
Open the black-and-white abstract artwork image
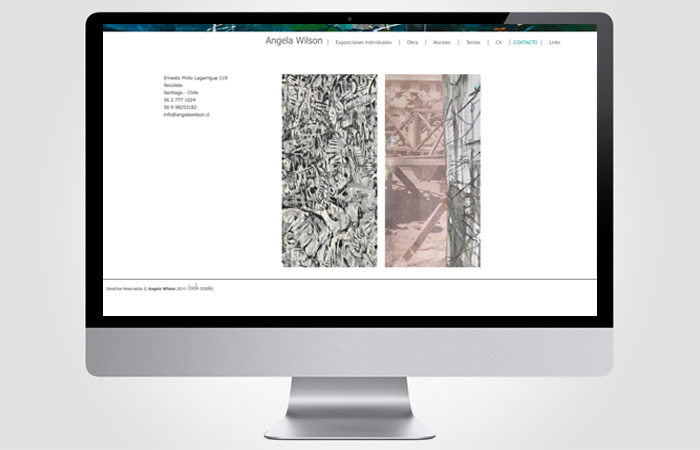click(329, 170)
